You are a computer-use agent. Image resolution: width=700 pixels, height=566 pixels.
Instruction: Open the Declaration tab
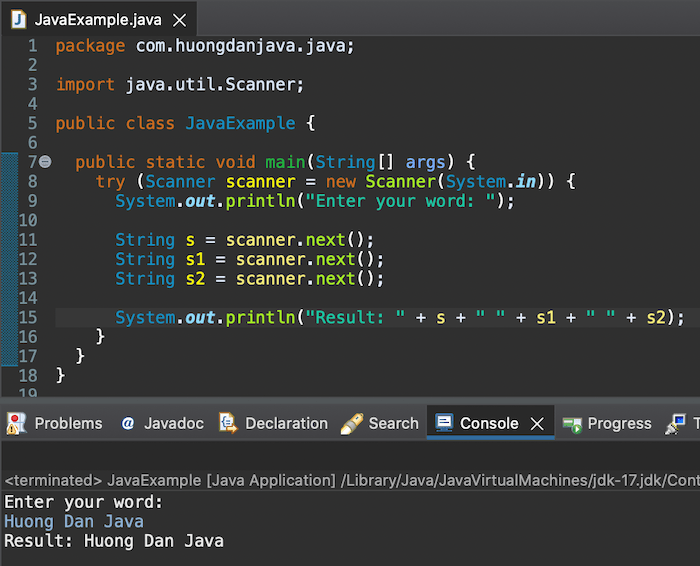[273, 423]
